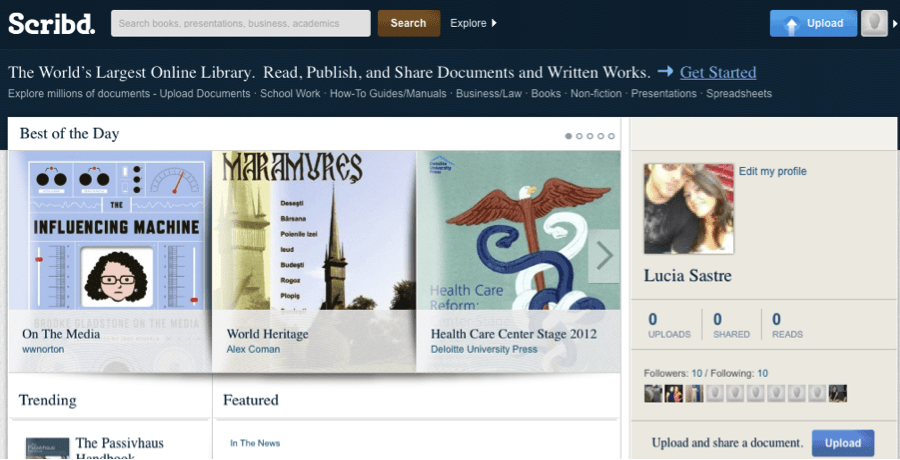The image size is (900, 460).
Task: Open the Followers count 10 link
Action: click(x=697, y=373)
